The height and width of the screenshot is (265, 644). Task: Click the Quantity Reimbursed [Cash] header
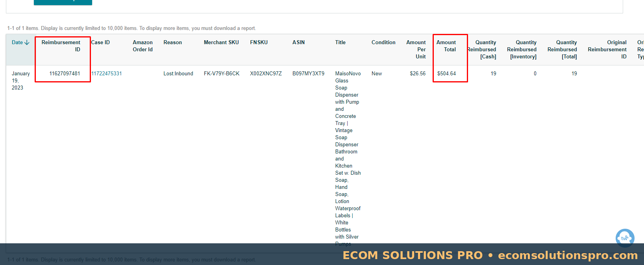point(482,49)
